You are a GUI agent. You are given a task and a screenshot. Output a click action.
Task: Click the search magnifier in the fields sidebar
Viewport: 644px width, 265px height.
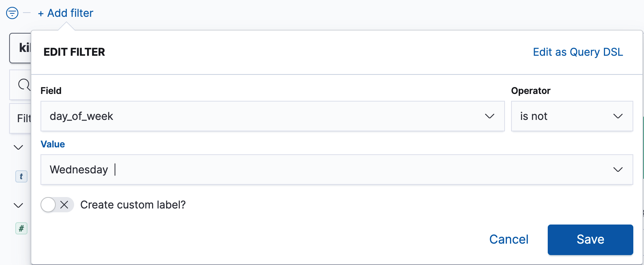click(x=23, y=84)
